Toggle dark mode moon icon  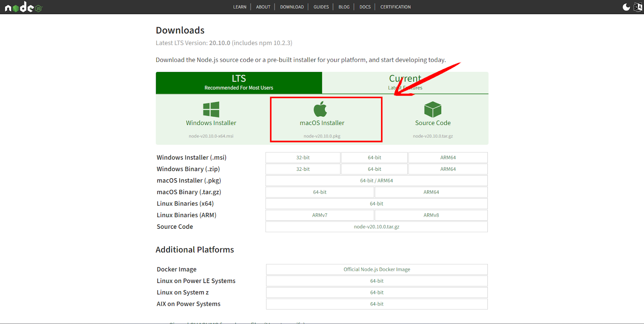(626, 7)
